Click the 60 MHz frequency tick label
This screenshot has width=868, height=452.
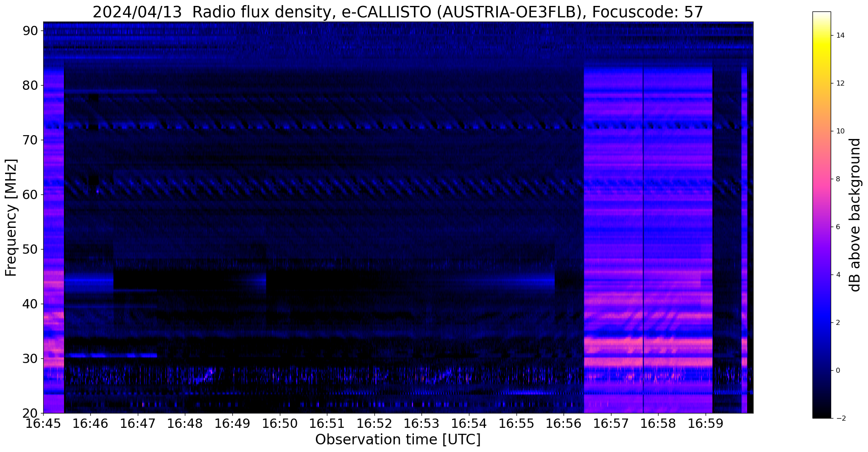tap(31, 195)
